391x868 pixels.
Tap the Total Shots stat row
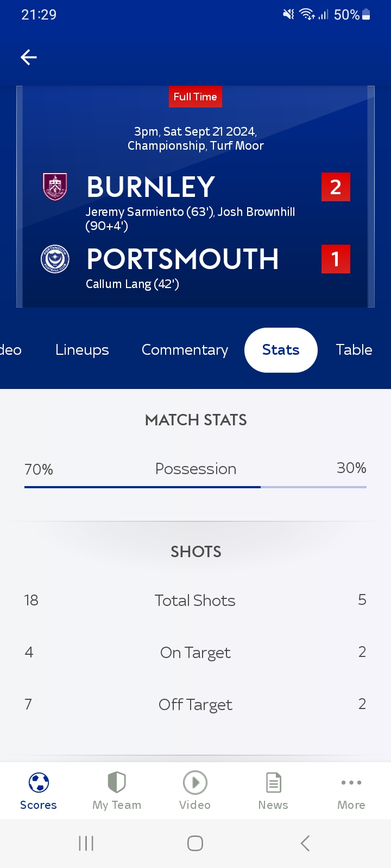coord(195,601)
